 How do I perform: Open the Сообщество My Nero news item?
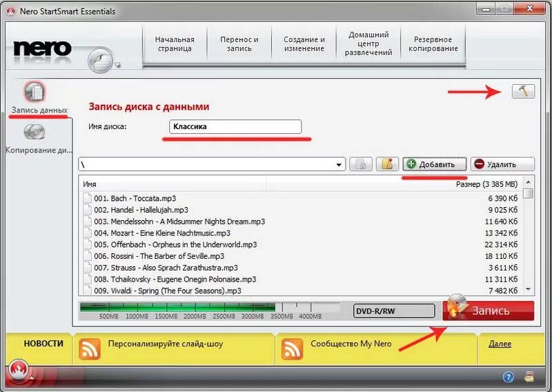(x=351, y=344)
